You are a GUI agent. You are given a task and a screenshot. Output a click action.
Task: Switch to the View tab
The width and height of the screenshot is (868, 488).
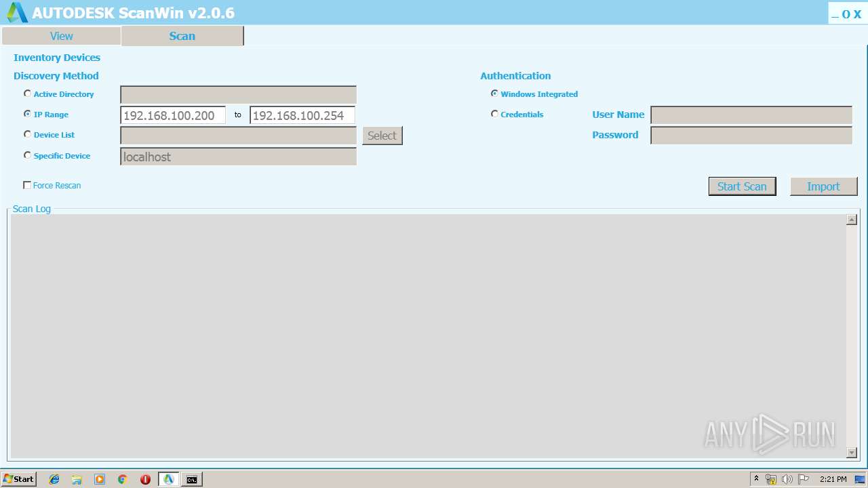click(x=61, y=36)
